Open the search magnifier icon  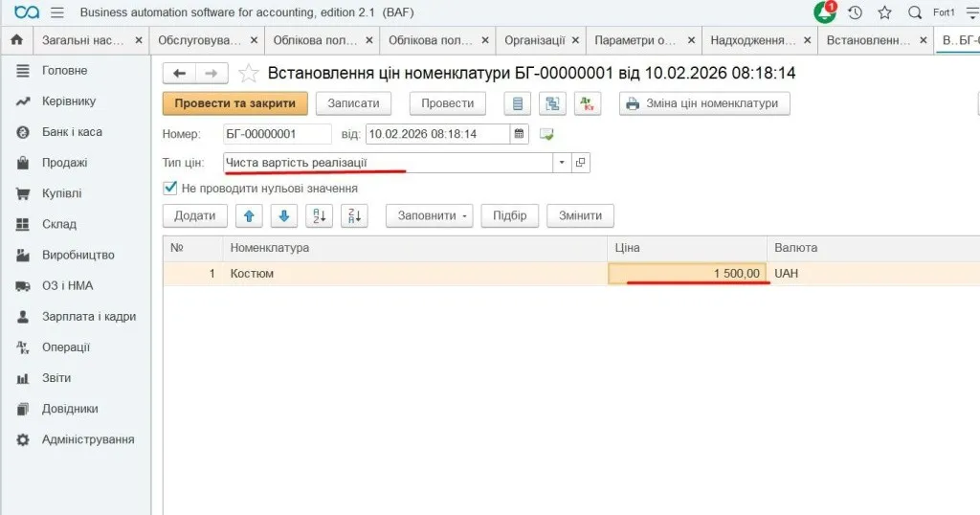(914, 12)
